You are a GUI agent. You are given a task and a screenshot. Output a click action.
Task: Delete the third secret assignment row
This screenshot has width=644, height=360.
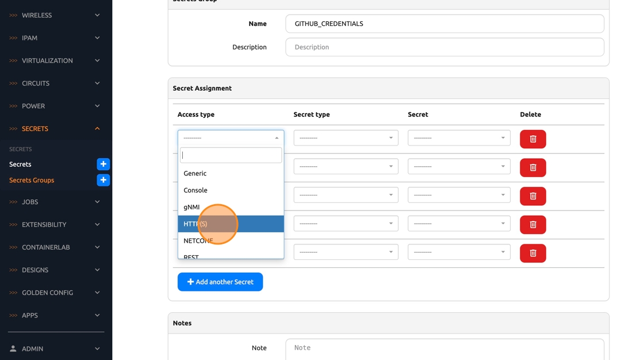point(532,196)
